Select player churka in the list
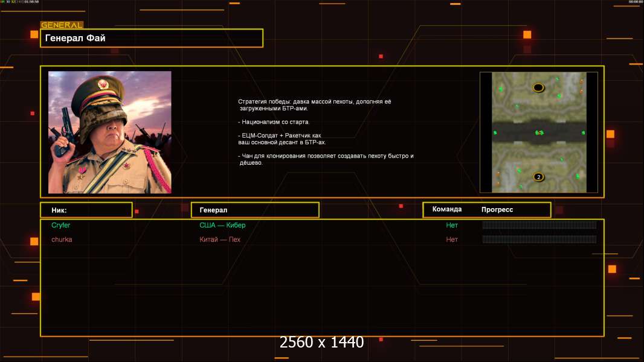Screen dimensions: 644x362 (62, 240)
